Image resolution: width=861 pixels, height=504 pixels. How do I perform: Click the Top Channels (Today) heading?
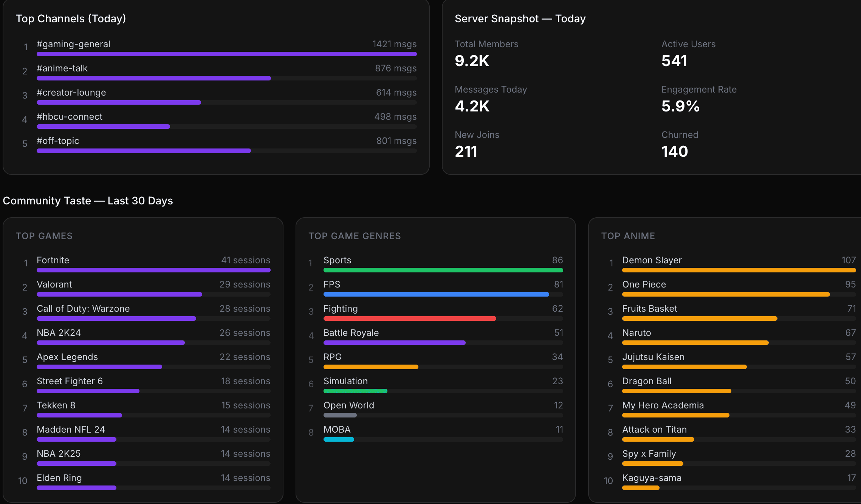click(71, 19)
